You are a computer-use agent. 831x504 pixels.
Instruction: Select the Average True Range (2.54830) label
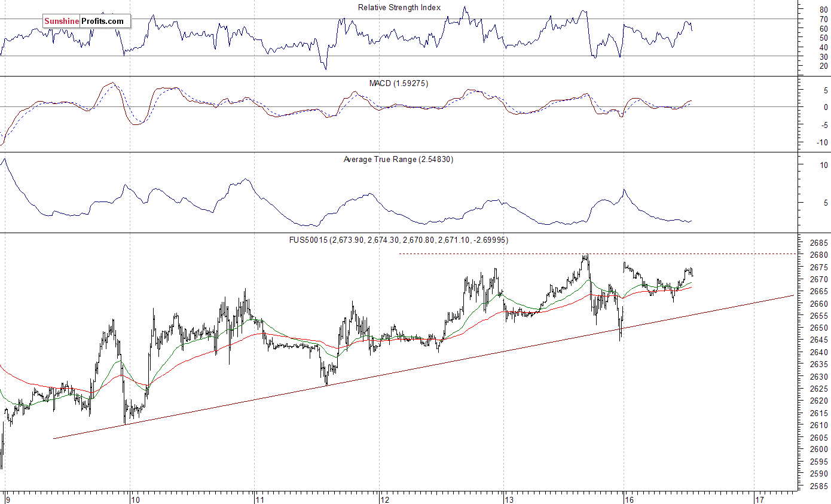tap(399, 160)
